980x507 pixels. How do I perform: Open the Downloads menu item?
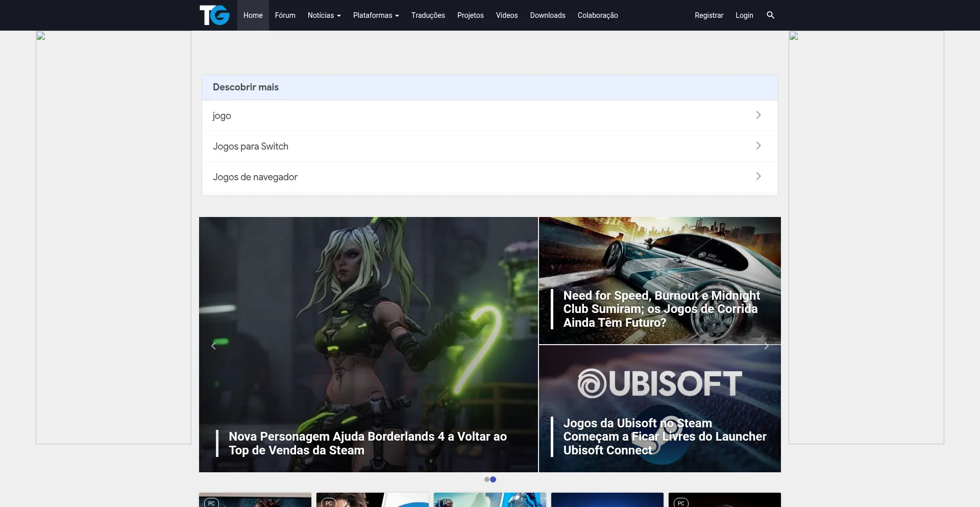[x=548, y=15]
